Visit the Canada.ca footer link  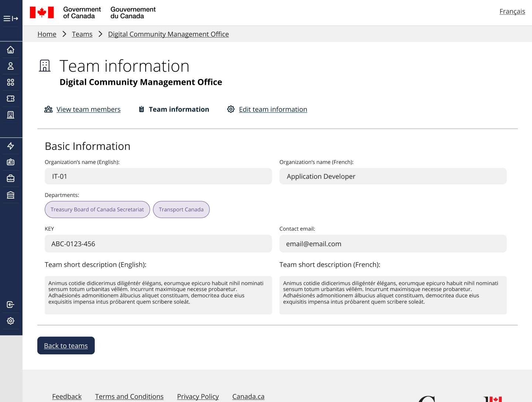(x=248, y=396)
